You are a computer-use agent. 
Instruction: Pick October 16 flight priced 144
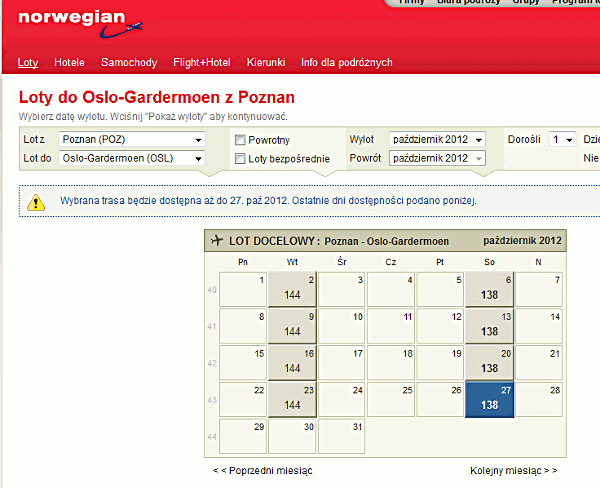tap(292, 363)
